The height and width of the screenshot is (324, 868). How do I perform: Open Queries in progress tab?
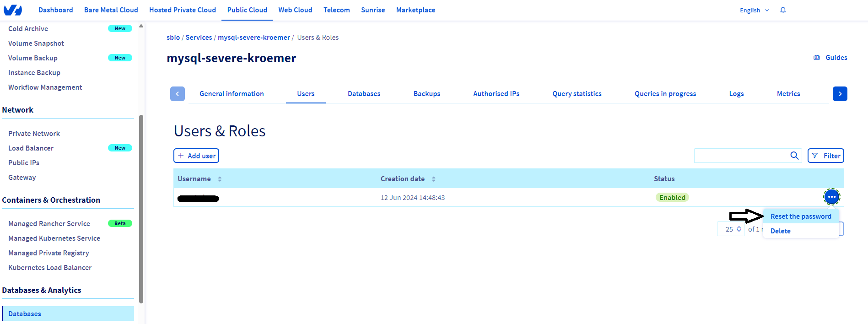pos(665,94)
